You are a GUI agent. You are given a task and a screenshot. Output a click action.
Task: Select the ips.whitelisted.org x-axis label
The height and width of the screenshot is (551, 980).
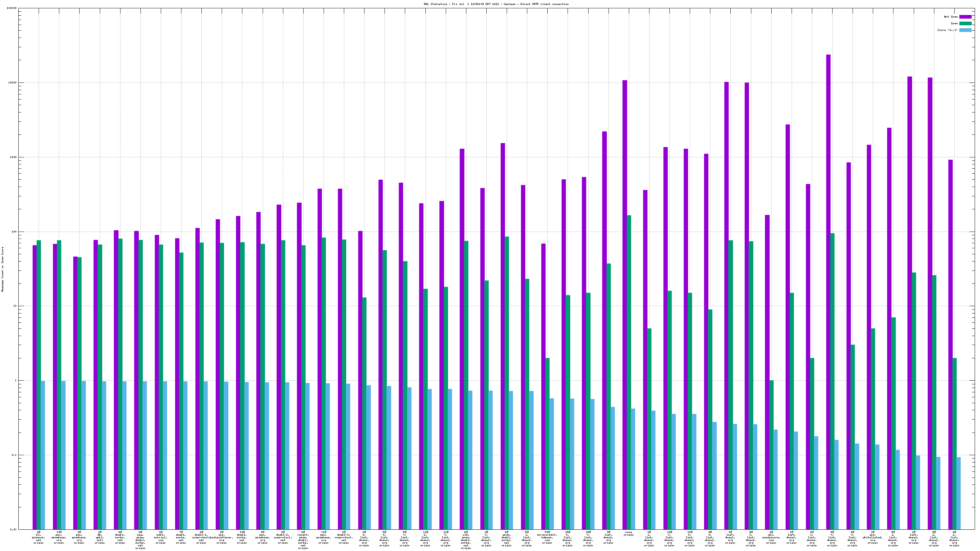tap(873, 537)
